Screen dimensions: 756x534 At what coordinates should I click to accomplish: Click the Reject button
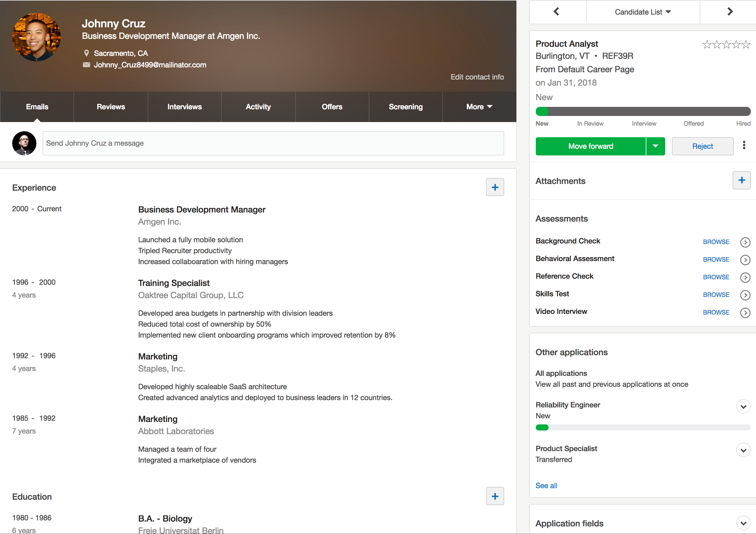coord(702,146)
